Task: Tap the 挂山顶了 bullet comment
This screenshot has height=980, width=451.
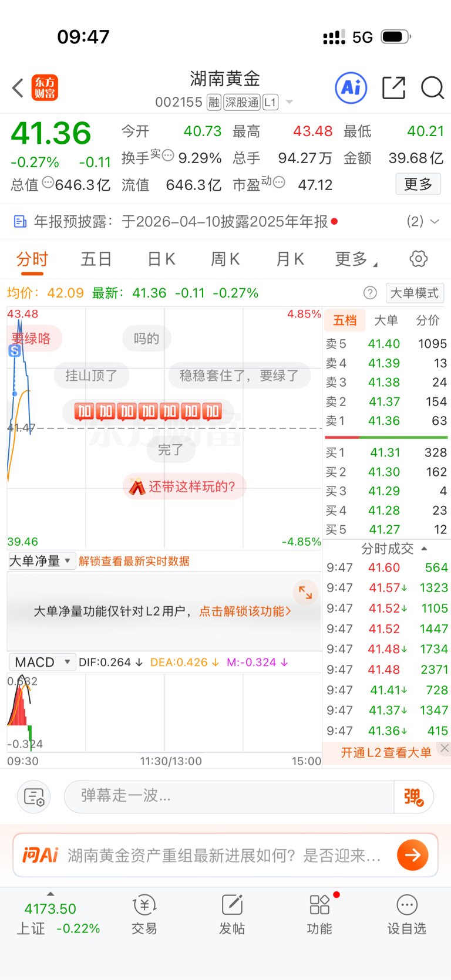Action: point(92,376)
